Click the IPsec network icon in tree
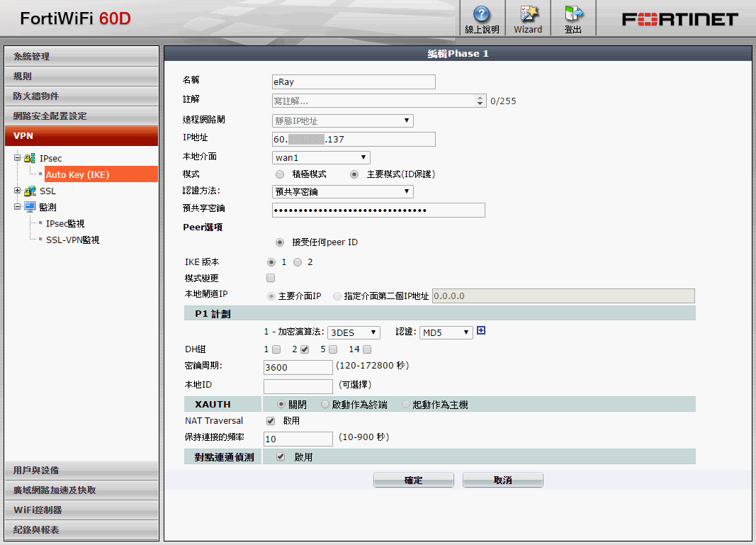The width and height of the screenshot is (756, 545). click(30, 158)
